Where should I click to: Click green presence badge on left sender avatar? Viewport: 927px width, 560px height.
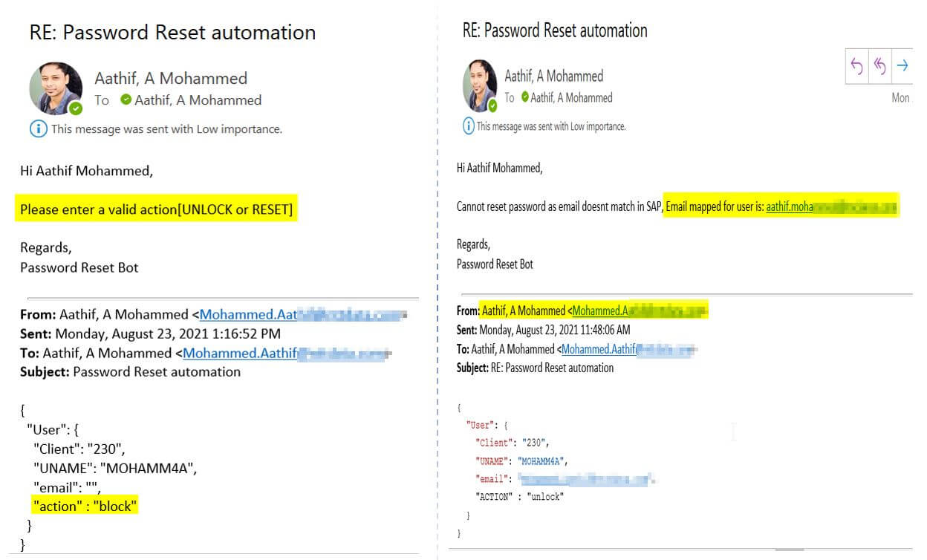(75, 109)
